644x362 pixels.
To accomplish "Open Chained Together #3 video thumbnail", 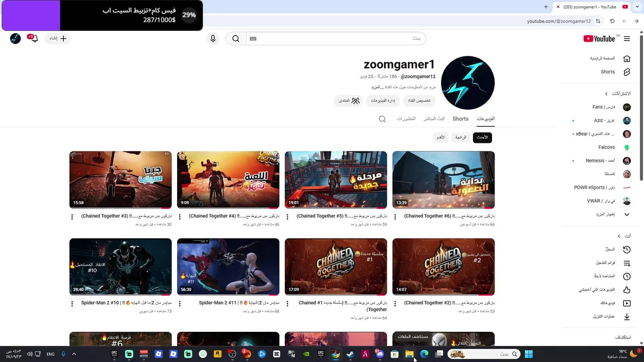I will coord(120,180).
